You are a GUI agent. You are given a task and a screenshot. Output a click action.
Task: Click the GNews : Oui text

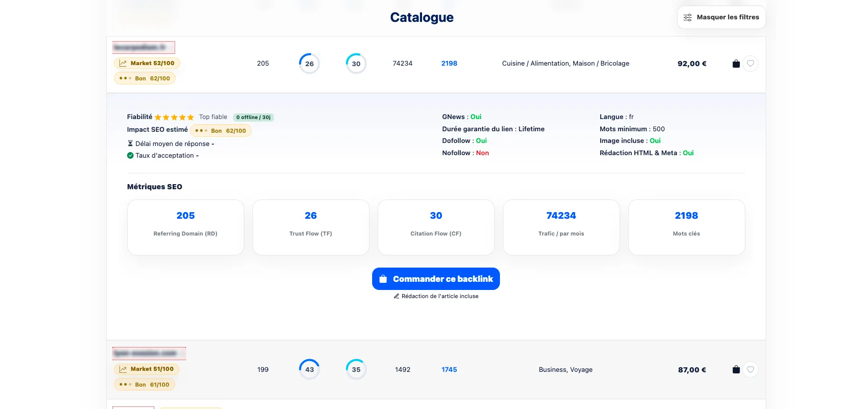(462, 117)
